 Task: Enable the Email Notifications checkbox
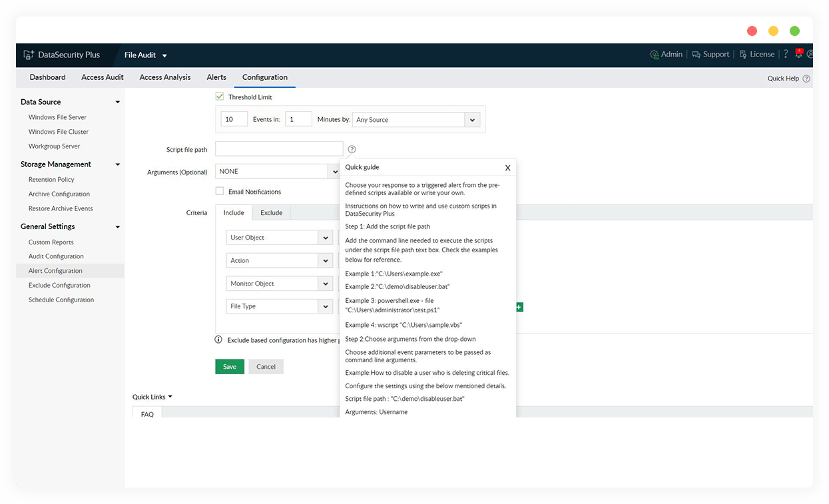[x=220, y=191]
